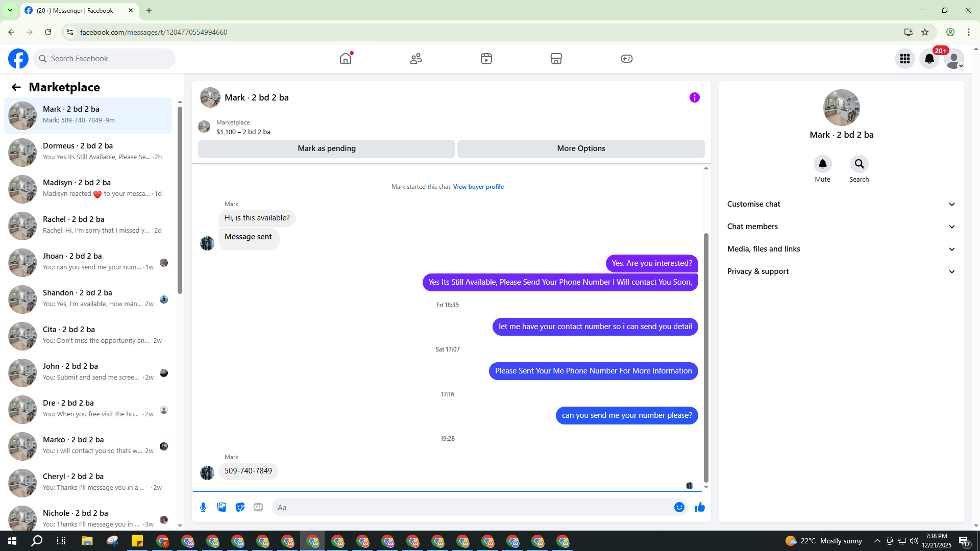Screen dimensions: 980x551
Task: Expand Media, files and links section
Action: pyautogui.click(x=841, y=249)
